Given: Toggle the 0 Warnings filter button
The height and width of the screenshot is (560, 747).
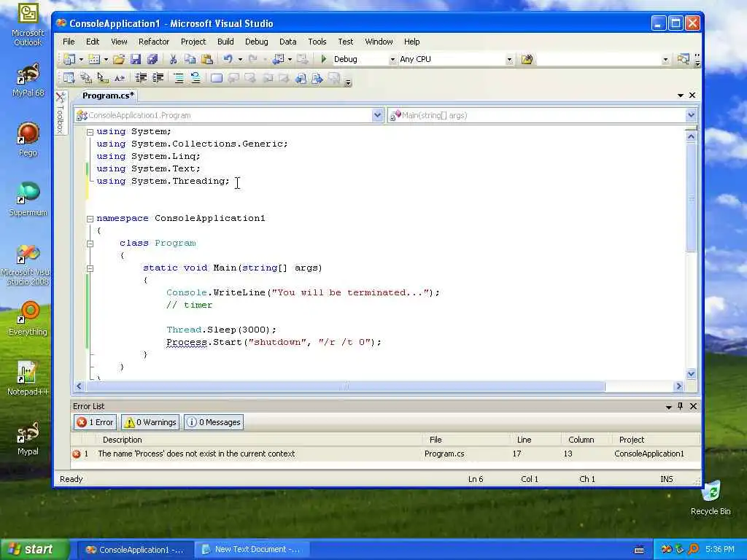Looking at the screenshot, I should click(x=150, y=422).
